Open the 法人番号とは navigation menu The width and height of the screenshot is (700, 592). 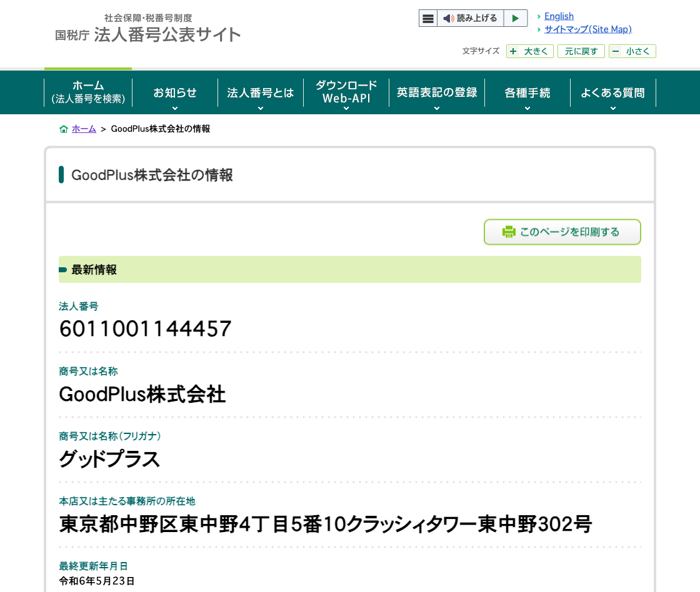point(261,92)
